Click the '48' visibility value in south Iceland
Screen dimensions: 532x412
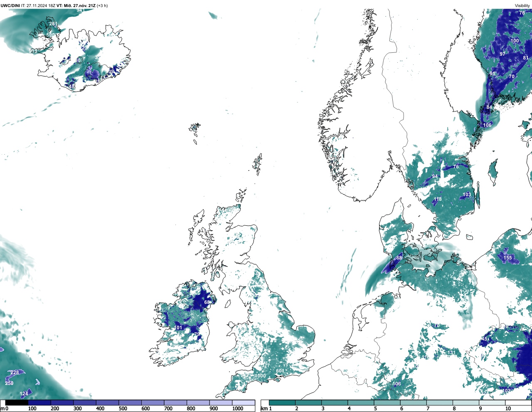(72, 86)
